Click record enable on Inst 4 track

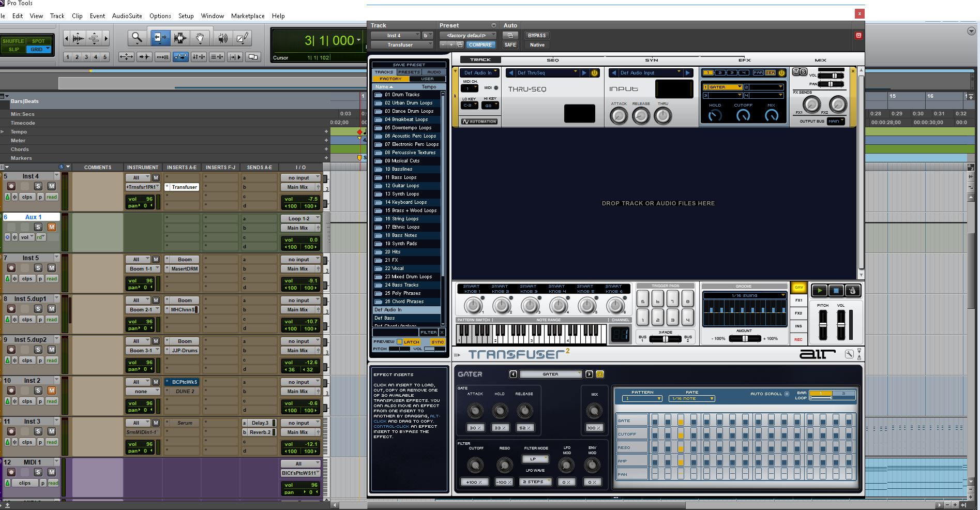click(x=11, y=186)
